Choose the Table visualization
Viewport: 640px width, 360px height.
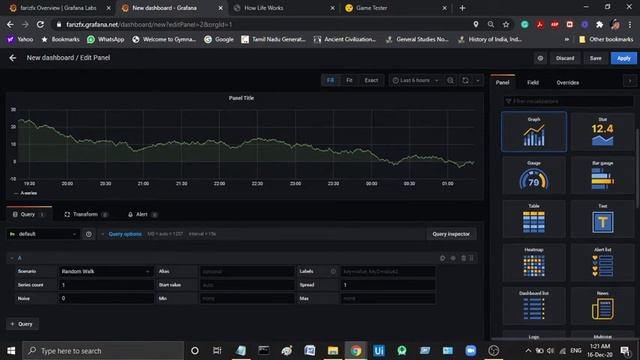pyautogui.click(x=534, y=219)
